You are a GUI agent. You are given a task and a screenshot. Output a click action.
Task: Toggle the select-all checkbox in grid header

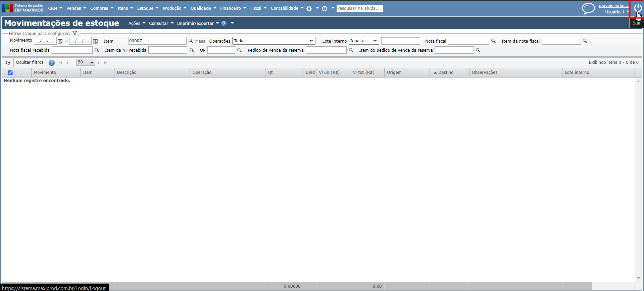10,72
